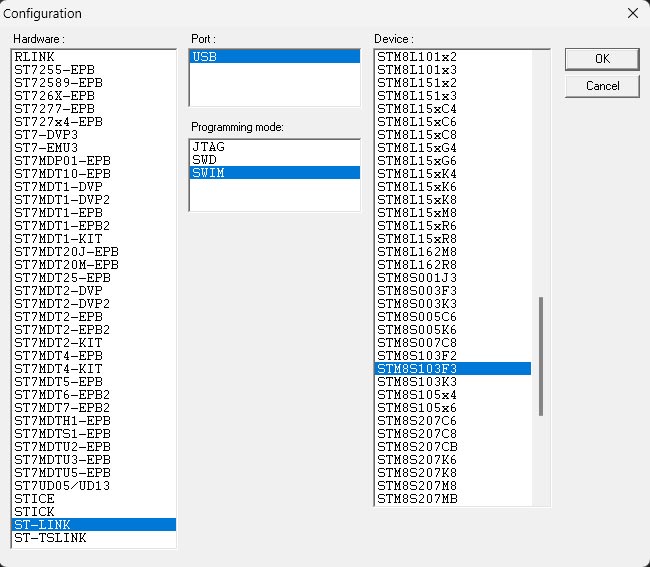Select ST7MDP01-EPB hardware

click(x=94, y=160)
